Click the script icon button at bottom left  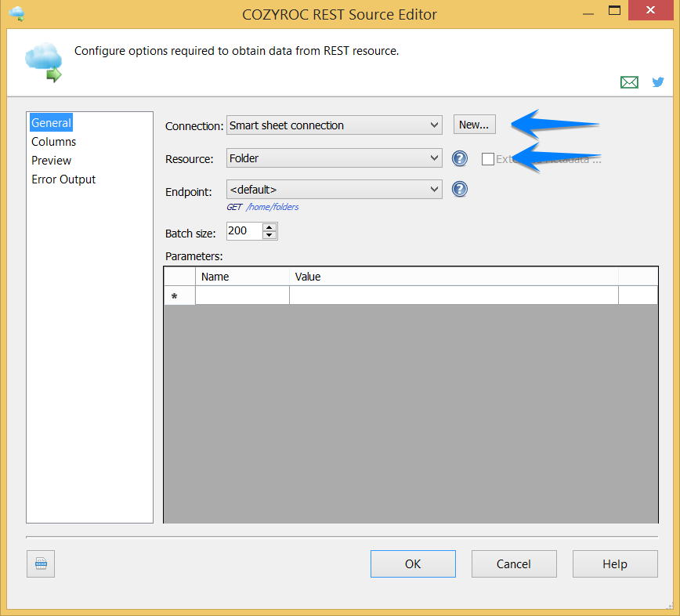[41, 563]
